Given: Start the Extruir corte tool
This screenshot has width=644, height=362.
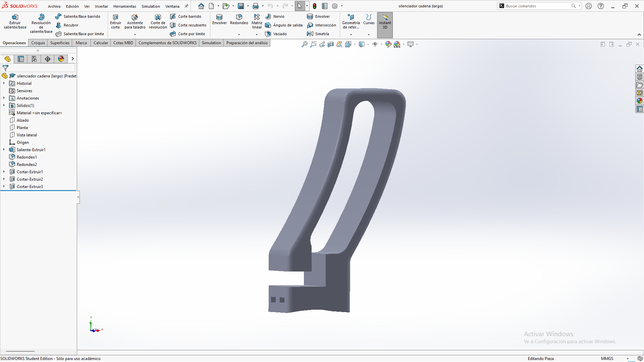Looking at the screenshot, I should (115, 22).
